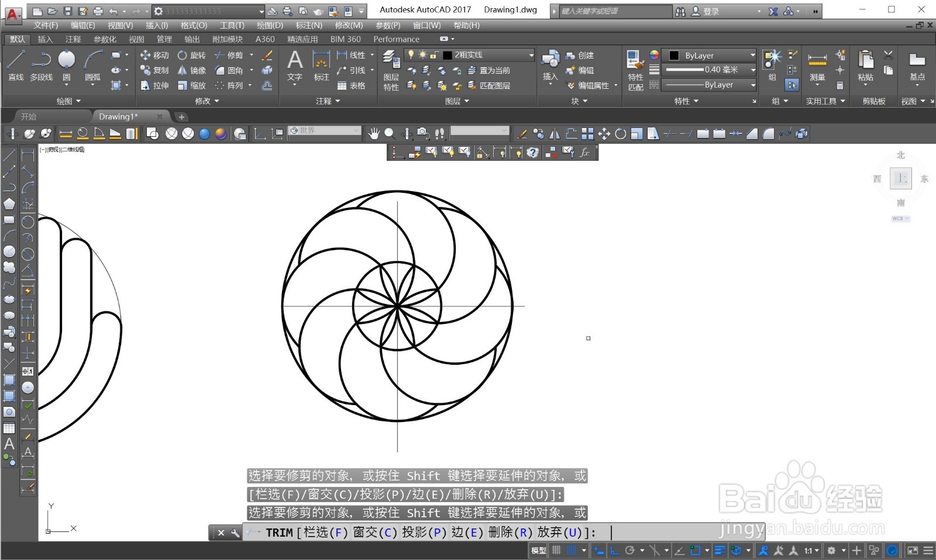Click the Array (阵列) tool
936x560 pixels.
(x=229, y=85)
